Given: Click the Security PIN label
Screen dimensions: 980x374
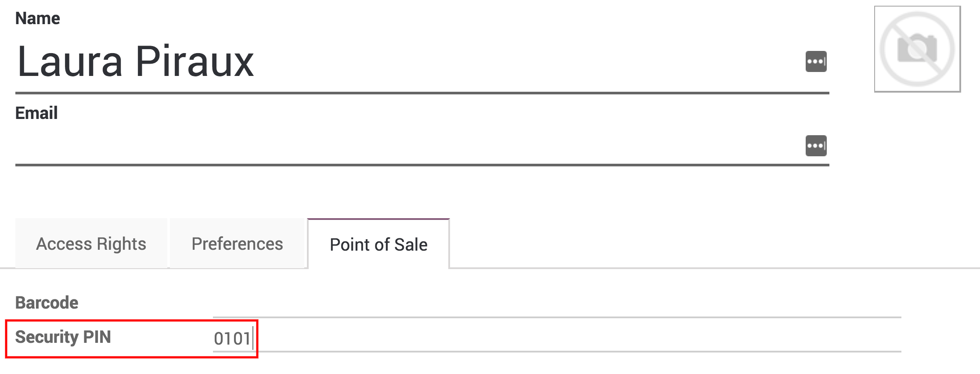Looking at the screenshot, I should 63,338.
